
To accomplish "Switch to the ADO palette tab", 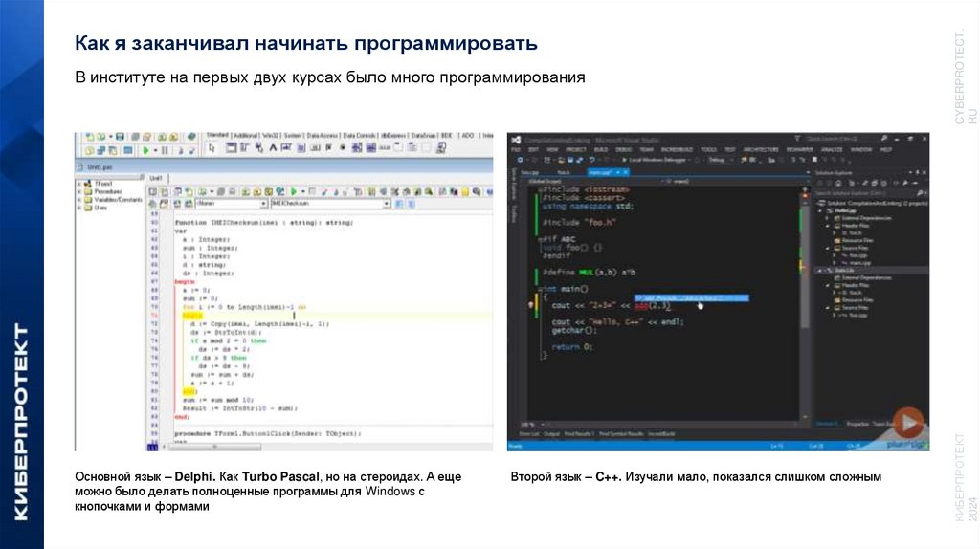I will click(x=467, y=135).
